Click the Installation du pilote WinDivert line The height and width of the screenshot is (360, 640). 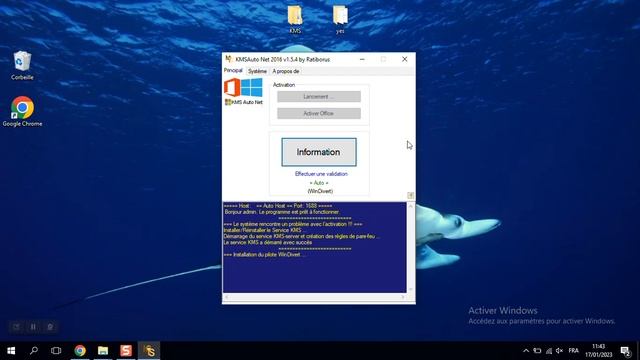[264, 254]
